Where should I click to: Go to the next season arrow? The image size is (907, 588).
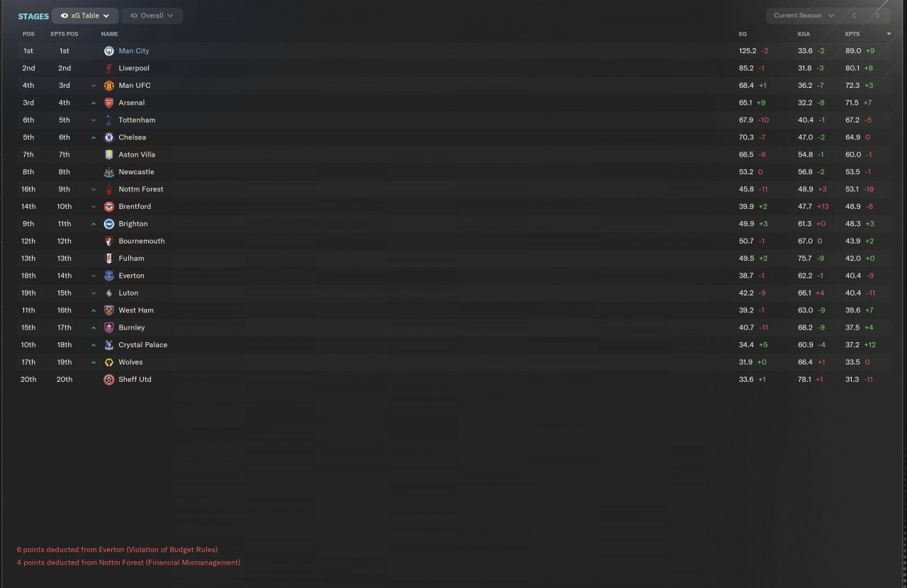877,16
